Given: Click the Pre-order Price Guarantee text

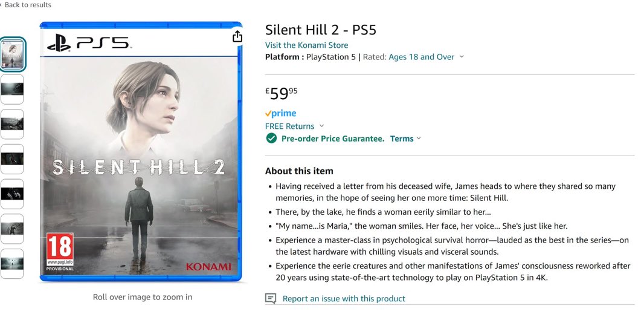Looking at the screenshot, I should click(333, 139).
